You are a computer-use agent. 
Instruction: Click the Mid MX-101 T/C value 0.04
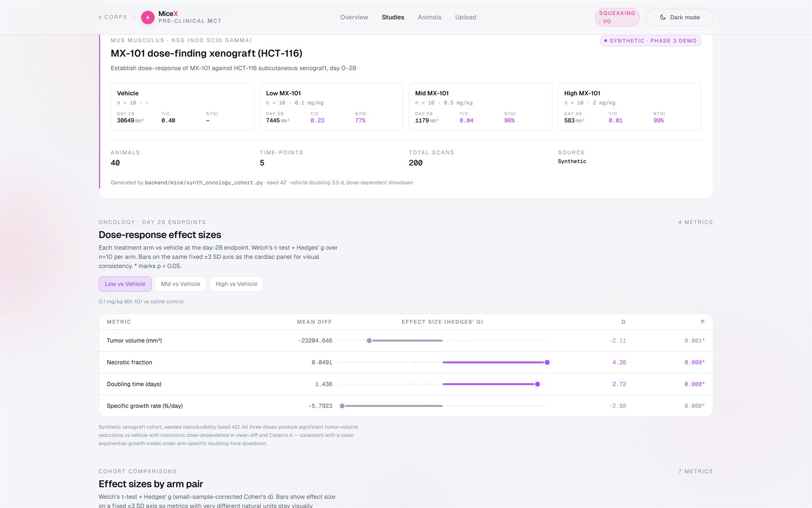coord(466,120)
